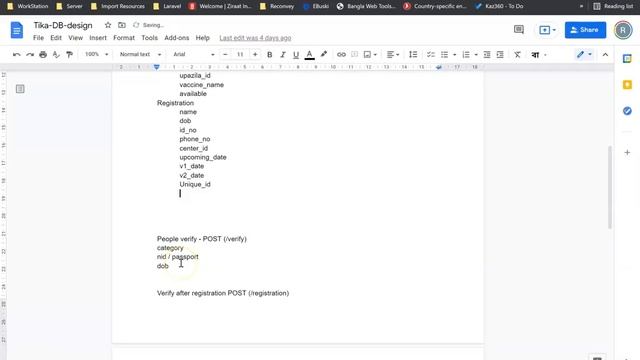
Task: Click the line Verify after registration POST
Action: 223,293
